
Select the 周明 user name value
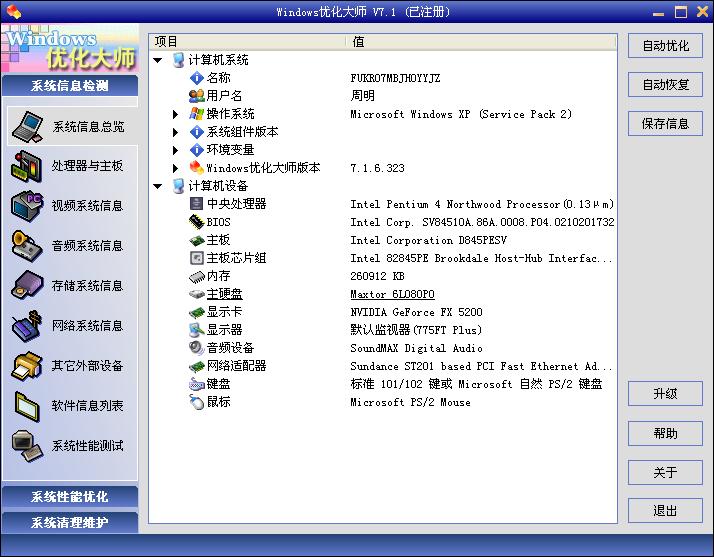pyautogui.click(x=362, y=96)
